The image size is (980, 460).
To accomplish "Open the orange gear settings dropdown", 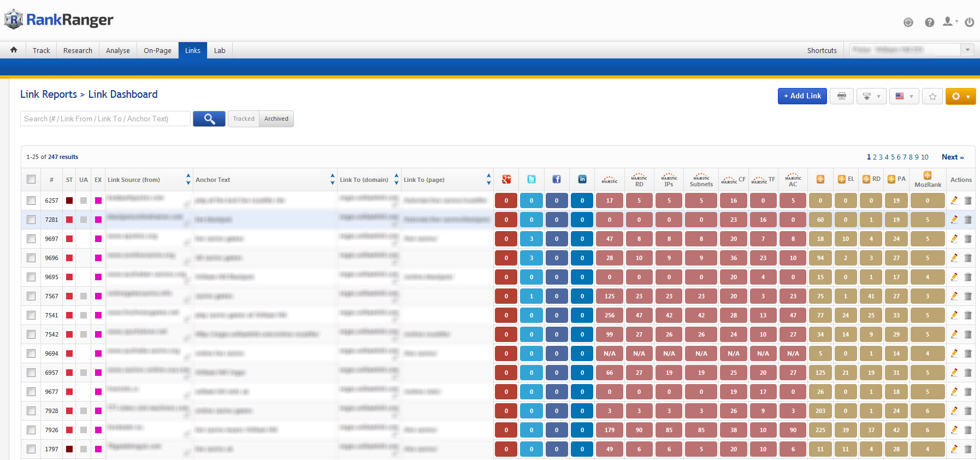I will (x=960, y=96).
